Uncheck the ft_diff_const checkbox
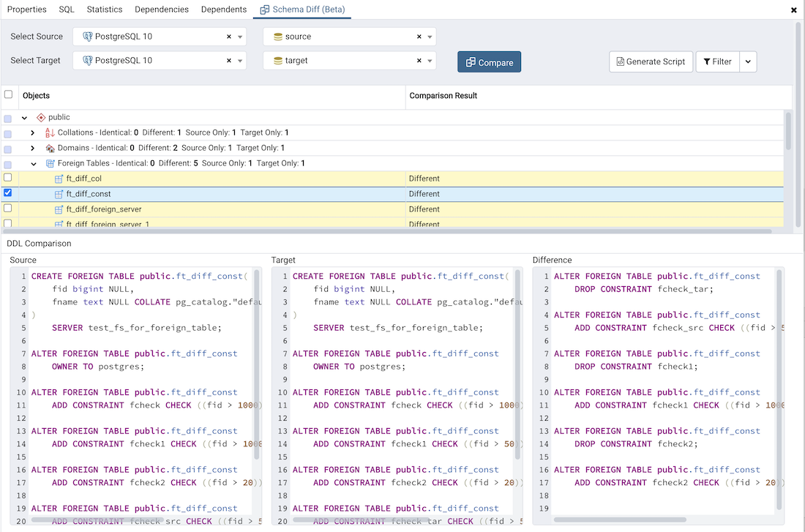 [x=8, y=192]
